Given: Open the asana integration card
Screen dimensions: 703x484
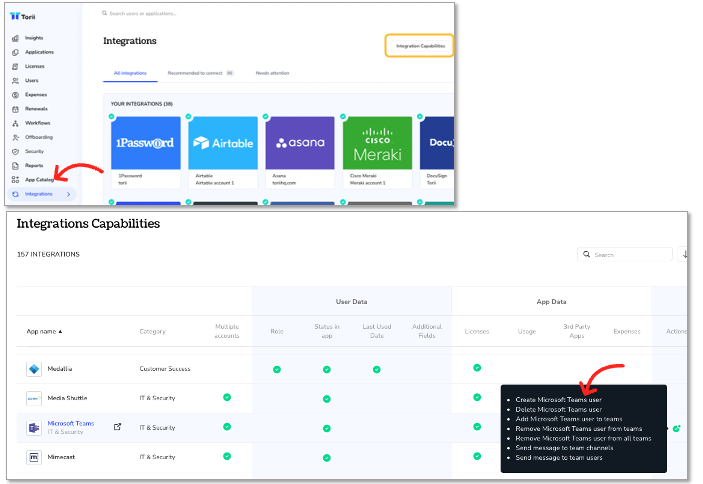Looking at the screenshot, I should click(300, 152).
